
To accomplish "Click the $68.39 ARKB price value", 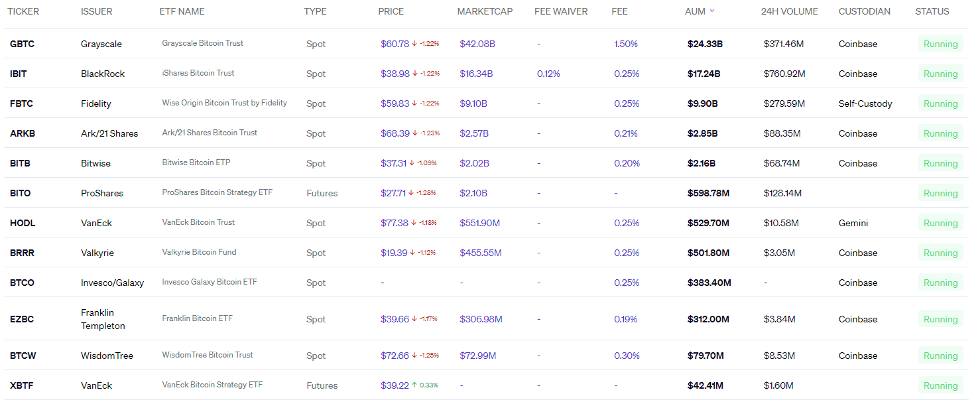I will (x=395, y=133).
